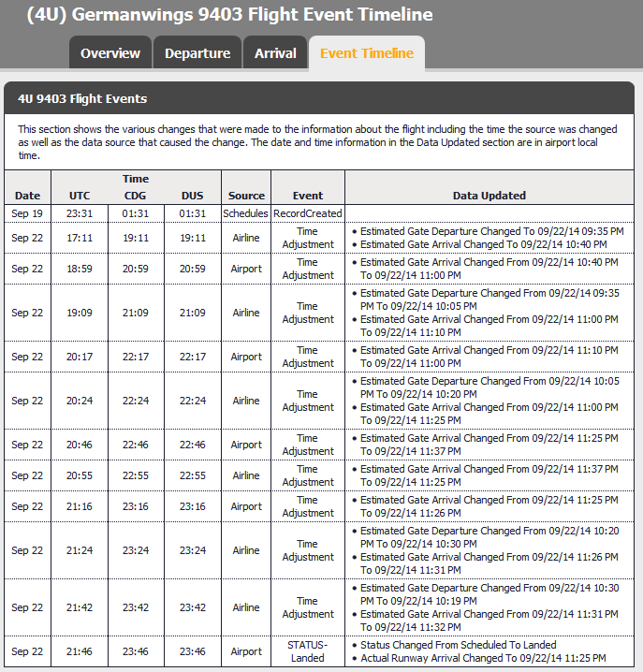Click the DUS time column header
Viewport: 643px width, 672px height.
coord(192,196)
